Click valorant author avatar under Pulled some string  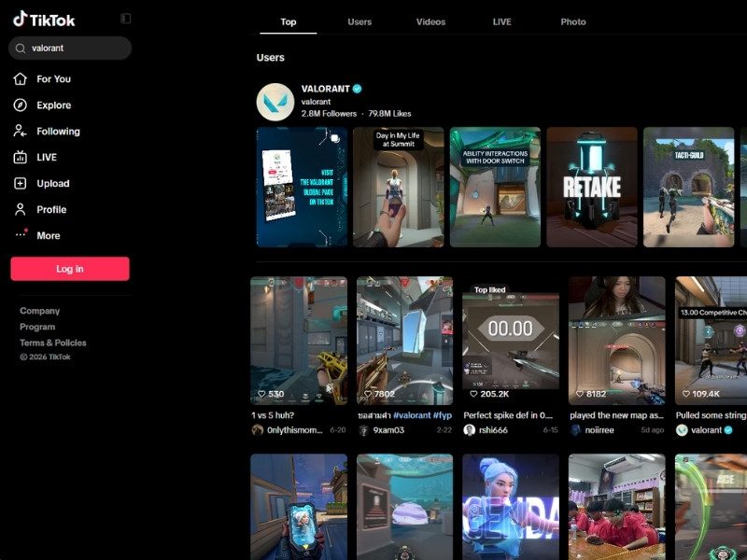click(x=682, y=430)
